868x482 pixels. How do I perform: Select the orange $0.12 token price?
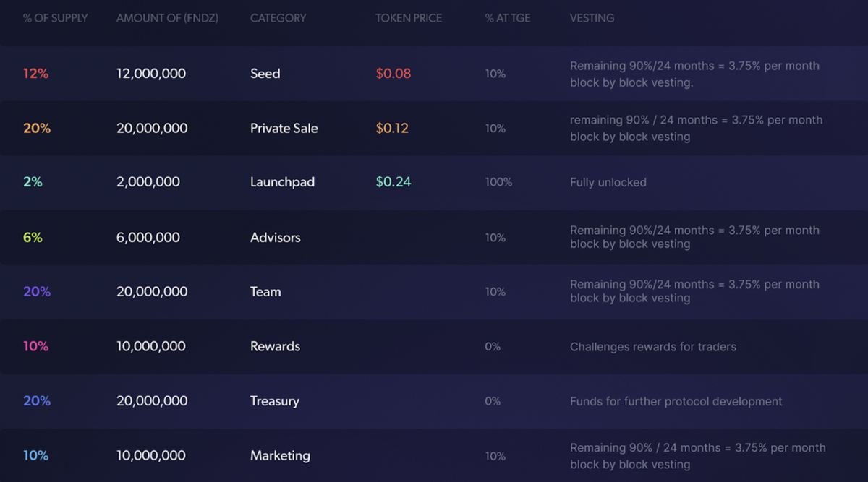click(392, 129)
